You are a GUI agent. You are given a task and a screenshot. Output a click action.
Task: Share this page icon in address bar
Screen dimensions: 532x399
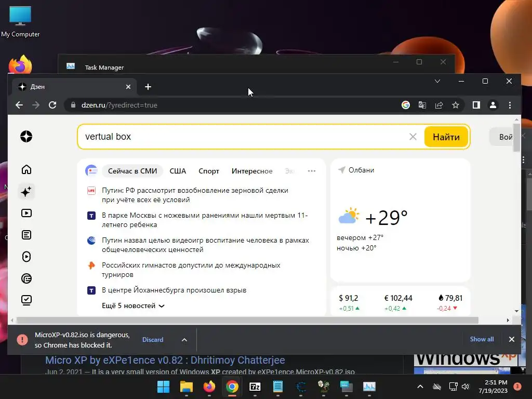pyautogui.click(x=439, y=105)
